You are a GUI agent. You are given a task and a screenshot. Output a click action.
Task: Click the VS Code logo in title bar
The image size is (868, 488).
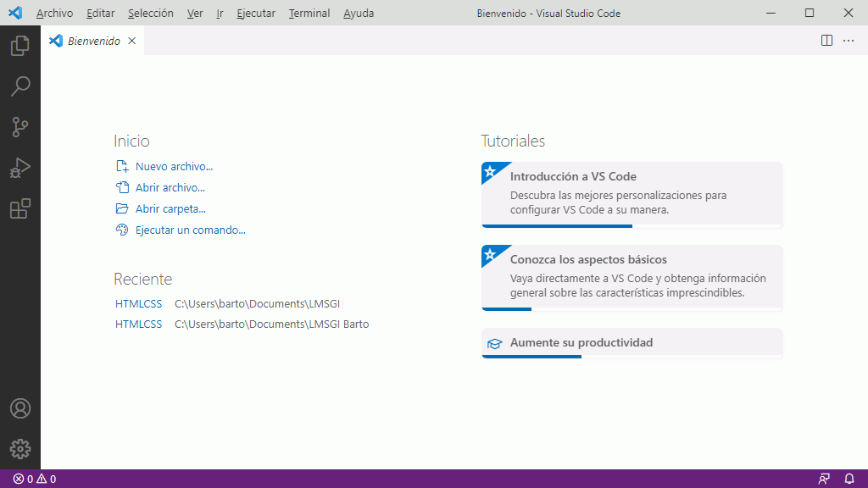pyautogui.click(x=15, y=13)
